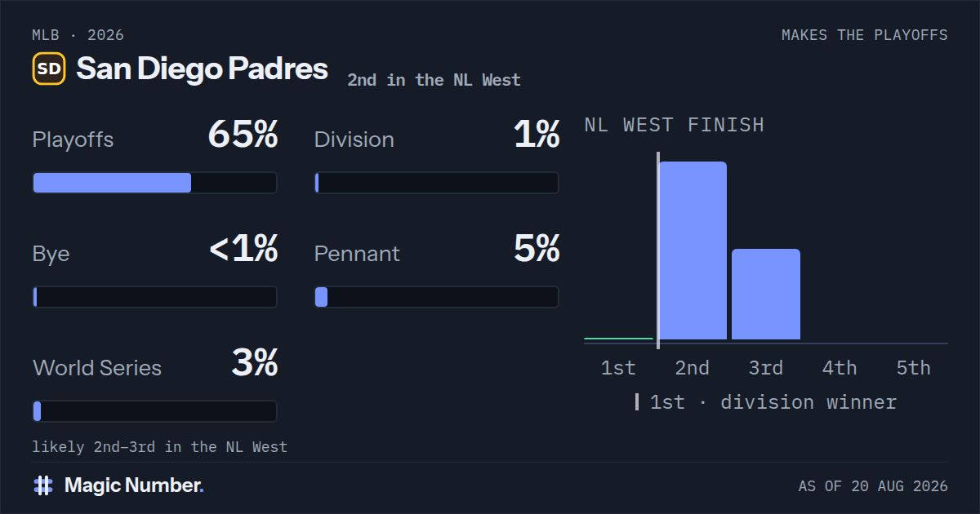Screen dimensions: 980x514
Task: Click the 4th axis label
Action: tap(840, 368)
